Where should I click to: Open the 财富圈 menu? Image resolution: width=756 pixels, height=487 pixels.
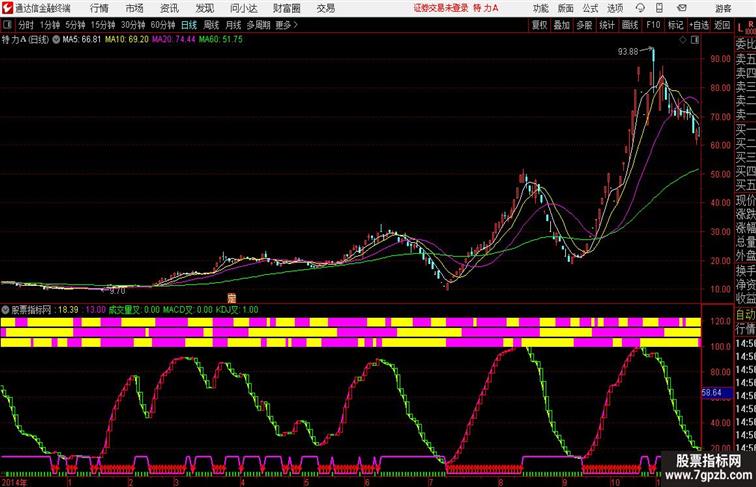286,8
